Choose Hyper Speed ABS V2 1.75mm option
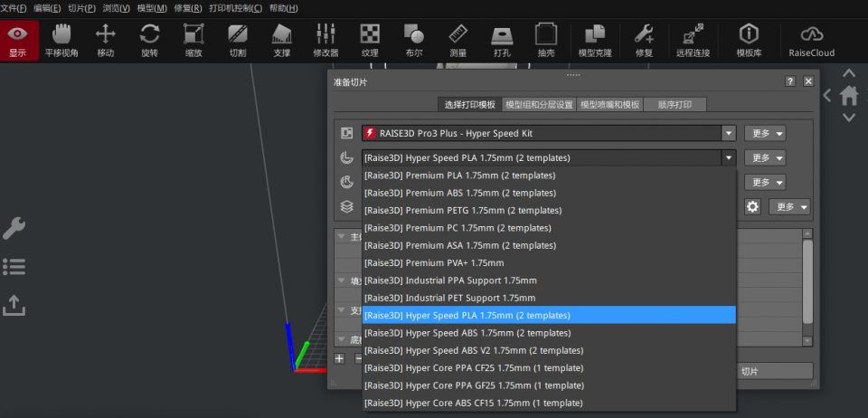The height and width of the screenshot is (418, 868). (549, 350)
